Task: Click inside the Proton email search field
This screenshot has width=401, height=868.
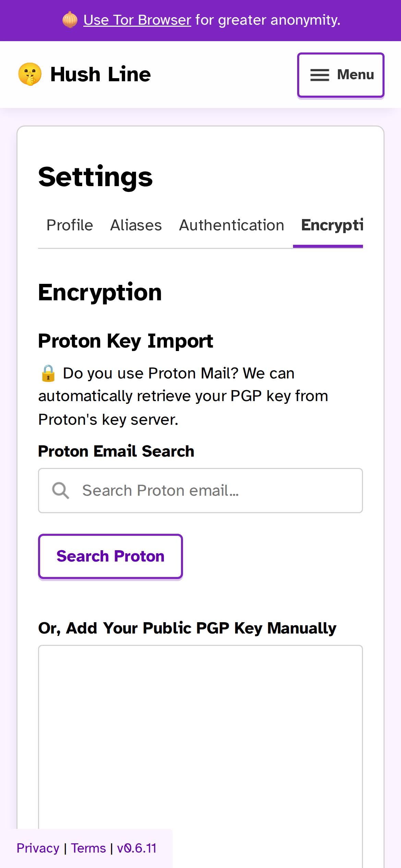Action: (200, 491)
